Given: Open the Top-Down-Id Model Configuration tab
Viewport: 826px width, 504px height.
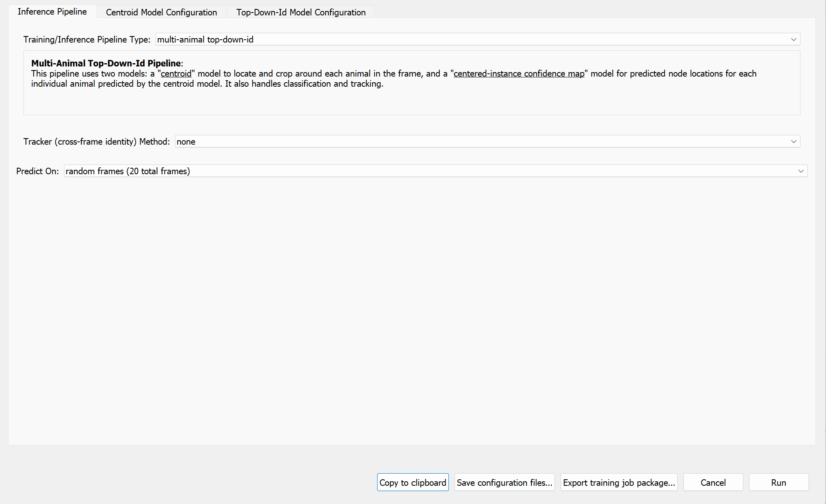Looking at the screenshot, I should coord(301,12).
